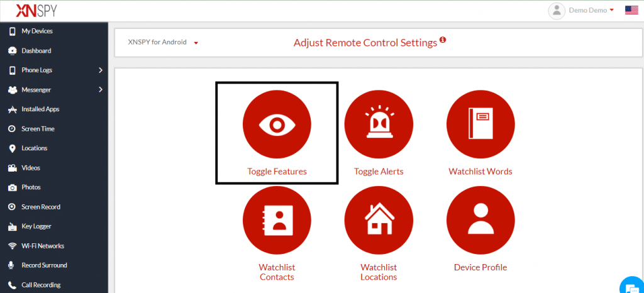Open Installed Apps from the sidebar

click(x=40, y=109)
